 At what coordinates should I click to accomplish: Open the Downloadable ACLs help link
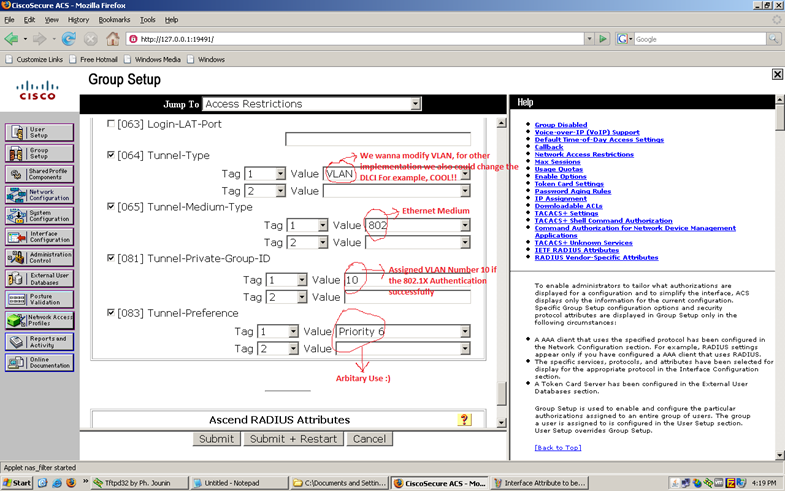[568, 206]
